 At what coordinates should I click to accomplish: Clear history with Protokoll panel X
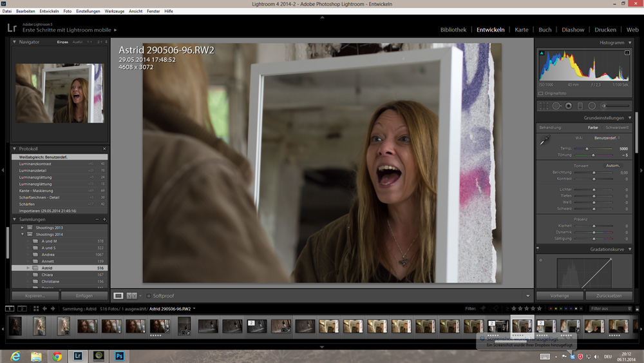click(x=104, y=149)
